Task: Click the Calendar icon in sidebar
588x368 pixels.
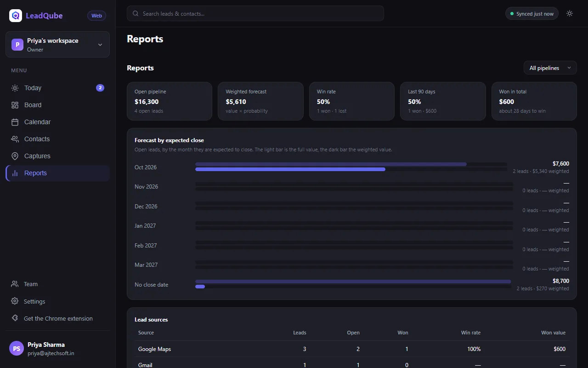Action: click(x=15, y=122)
